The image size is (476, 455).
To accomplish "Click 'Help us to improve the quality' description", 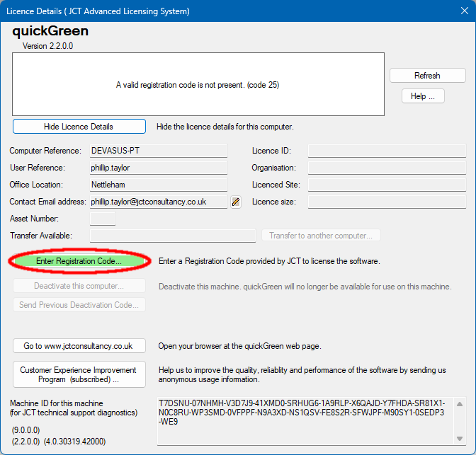I will pyautogui.click(x=302, y=374).
